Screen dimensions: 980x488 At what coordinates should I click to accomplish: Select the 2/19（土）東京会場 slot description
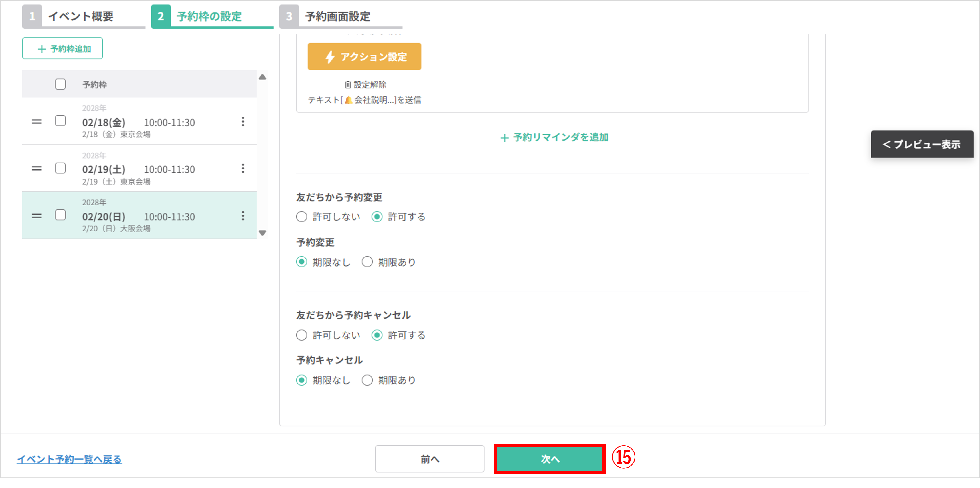click(116, 181)
